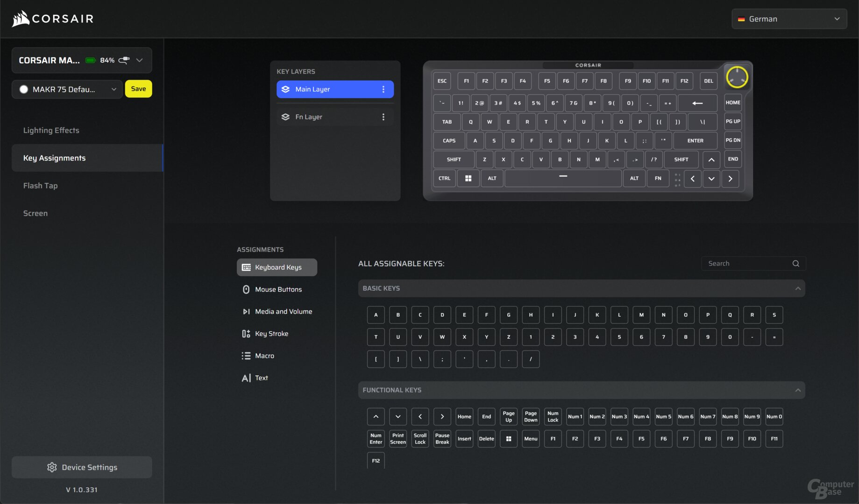859x504 pixels.
Task: Choose the Windows logo functional key
Action: pos(509,439)
